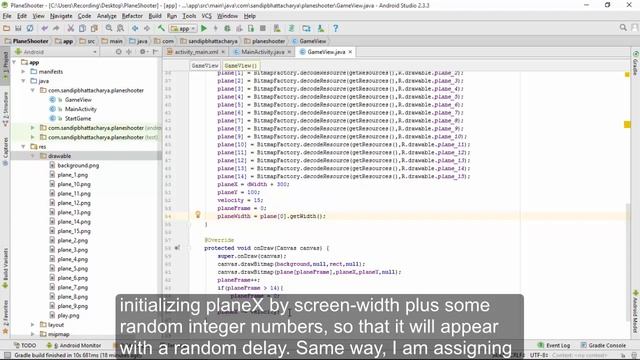Open the Navigate menu
The width and height of the screenshot is (640, 360).
61,16
